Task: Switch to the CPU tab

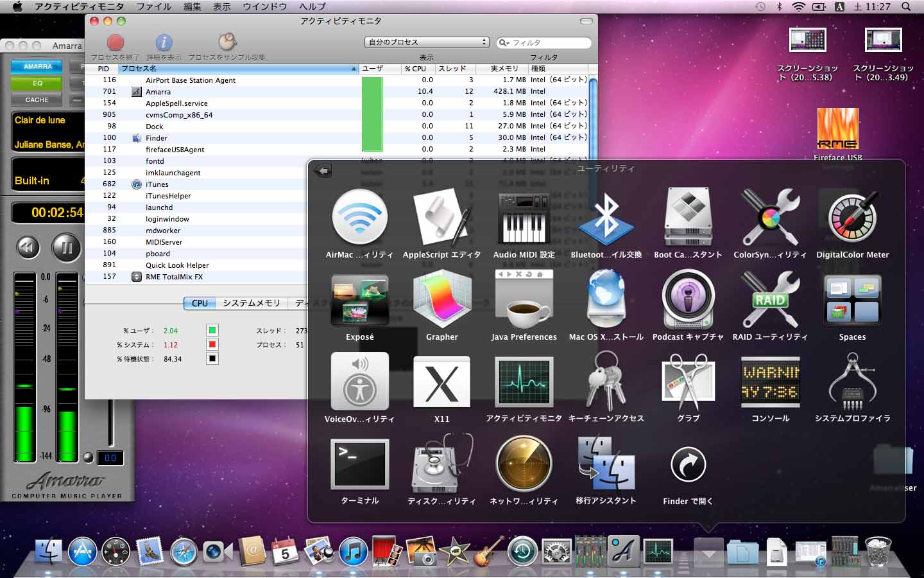Action: [200, 303]
